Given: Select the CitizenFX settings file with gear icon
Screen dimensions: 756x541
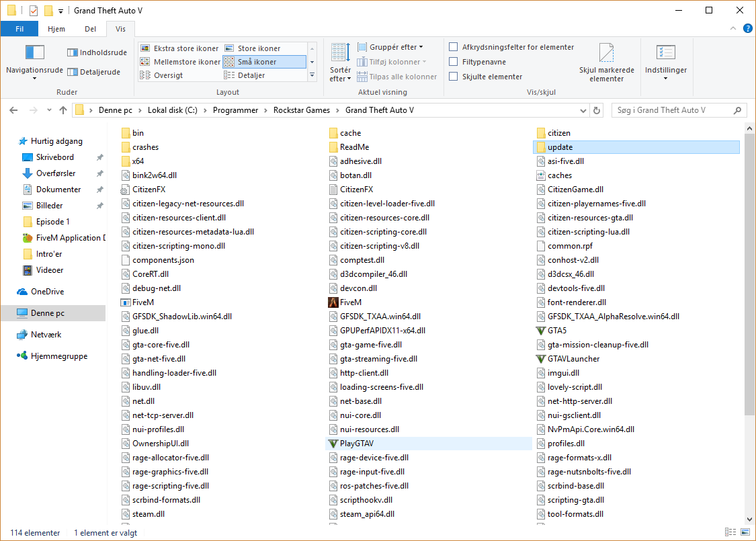Looking at the screenshot, I should point(143,190).
